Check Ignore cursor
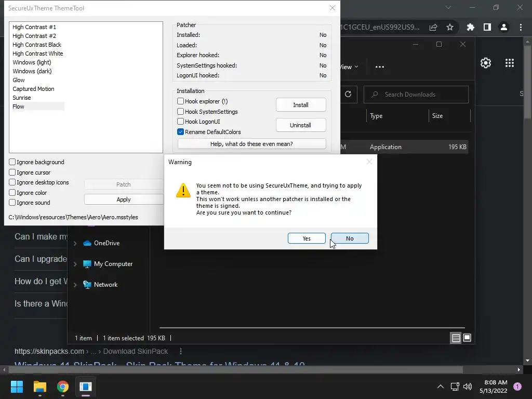This screenshot has height=399, width=532. coord(12,172)
